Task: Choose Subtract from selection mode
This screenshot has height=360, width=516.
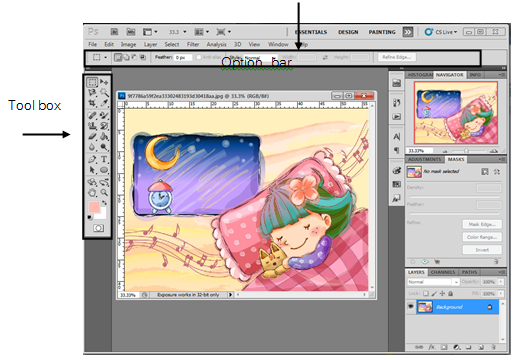Action: pyautogui.click(x=134, y=57)
